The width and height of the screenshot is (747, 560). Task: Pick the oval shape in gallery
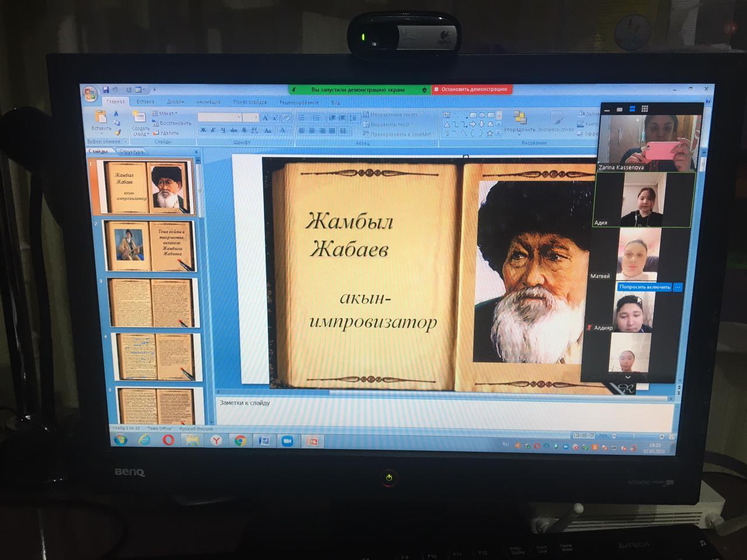coord(482,115)
